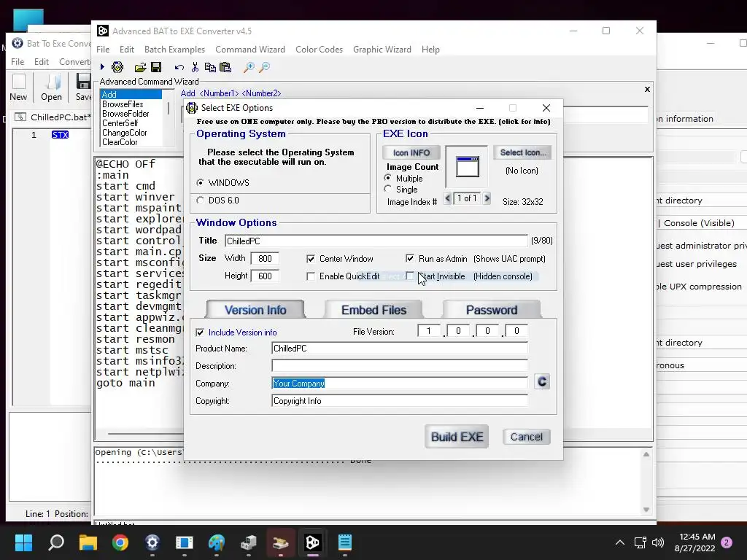Toggle Run as Admin checkbox
Screen dimensions: 747x560
pos(410,259)
